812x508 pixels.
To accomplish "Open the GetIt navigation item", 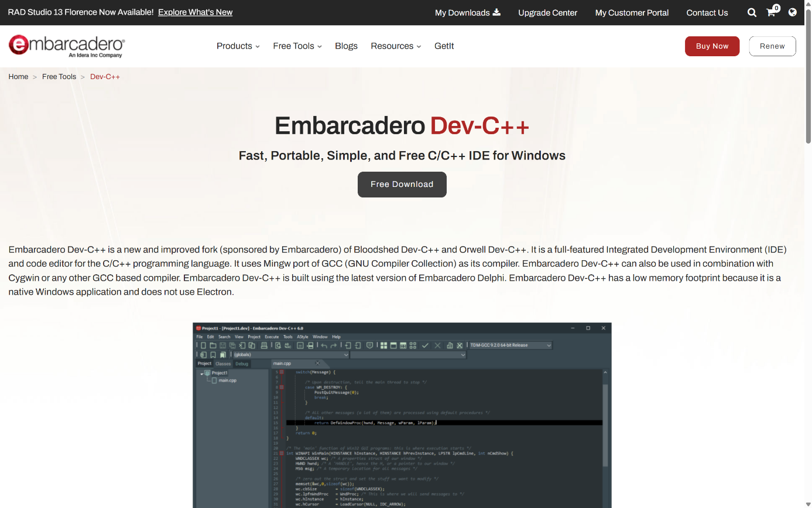I will 444,46.
